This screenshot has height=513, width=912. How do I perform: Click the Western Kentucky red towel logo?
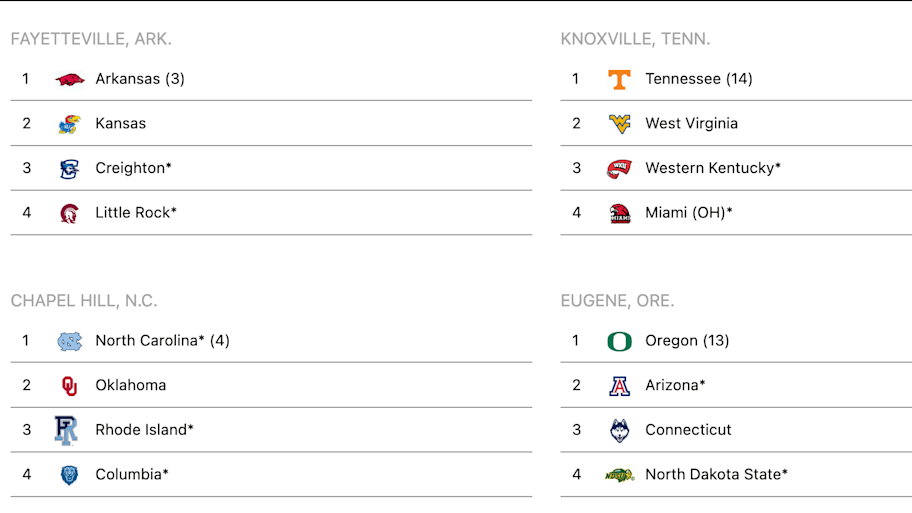click(x=619, y=169)
